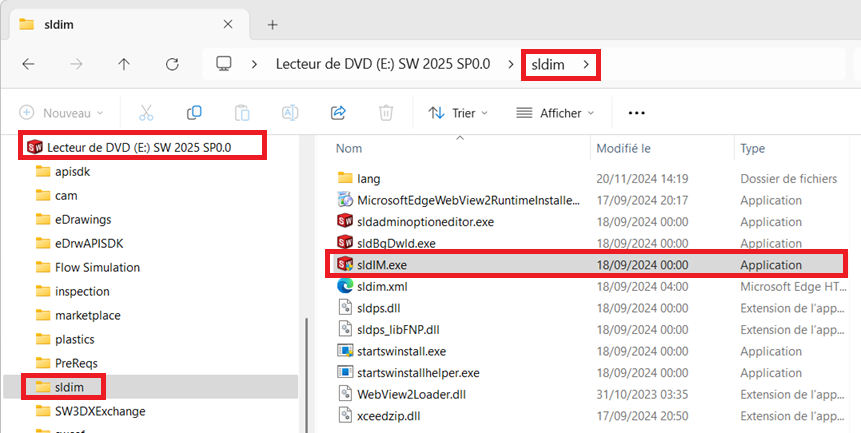Screen dimensions: 861x433
Task: Click the Delete trash icon
Action: (386, 113)
